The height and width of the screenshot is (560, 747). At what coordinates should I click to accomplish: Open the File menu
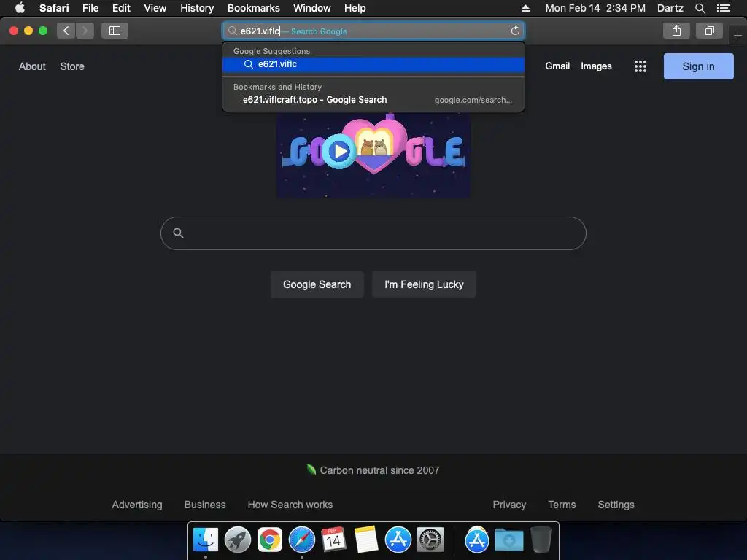click(90, 8)
